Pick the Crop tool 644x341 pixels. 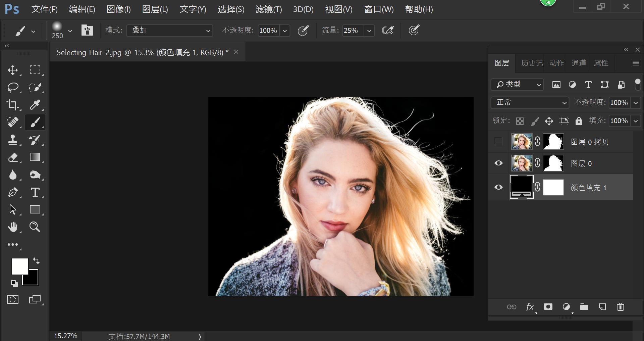point(13,105)
